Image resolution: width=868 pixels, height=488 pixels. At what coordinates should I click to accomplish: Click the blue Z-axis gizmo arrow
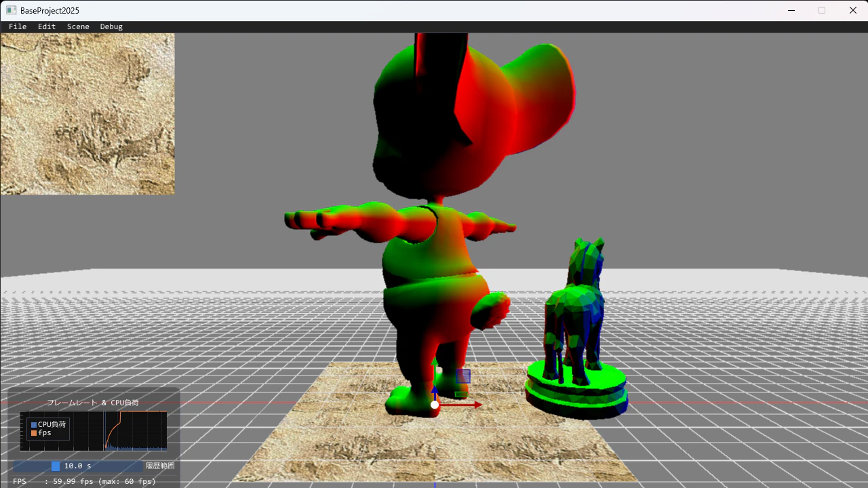(x=435, y=393)
